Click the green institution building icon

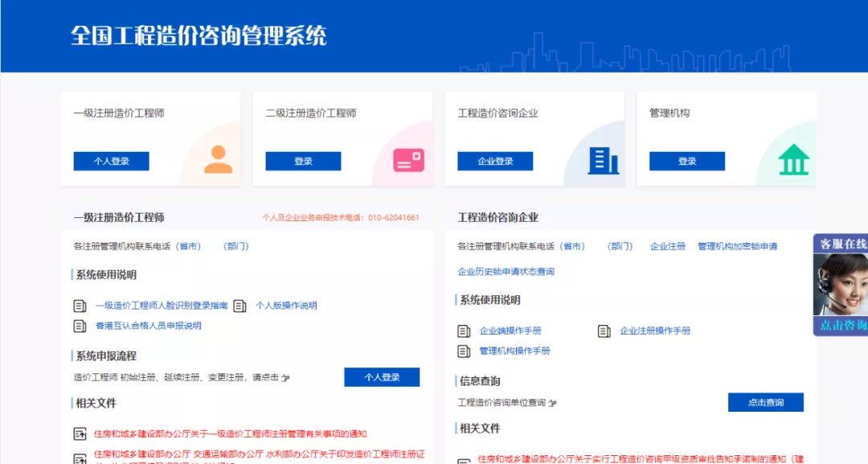pyautogui.click(x=794, y=160)
